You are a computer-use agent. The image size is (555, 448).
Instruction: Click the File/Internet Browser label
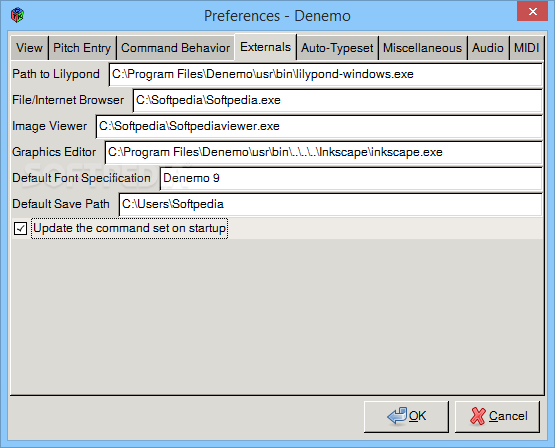point(68,100)
